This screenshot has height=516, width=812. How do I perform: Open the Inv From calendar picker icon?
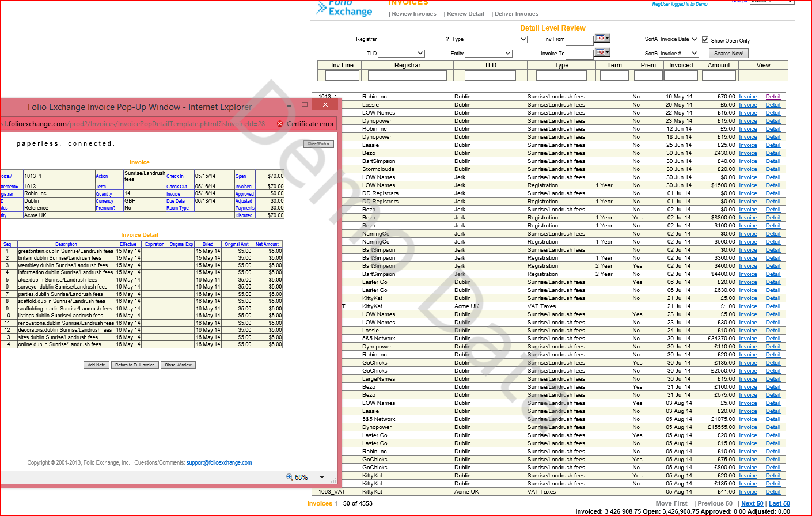pos(602,38)
